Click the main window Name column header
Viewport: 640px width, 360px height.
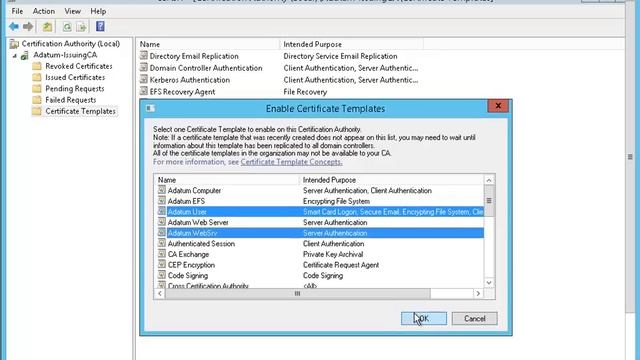coord(207,44)
